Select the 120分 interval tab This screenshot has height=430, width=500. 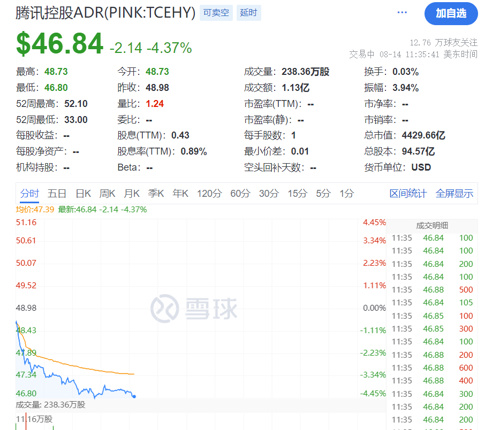[209, 193]
